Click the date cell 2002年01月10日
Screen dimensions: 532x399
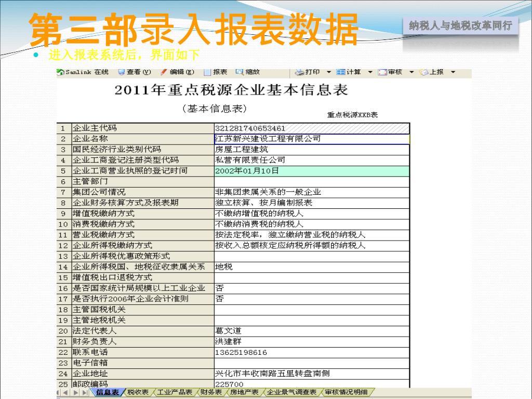pyautogui.click(x=312, y=171)
